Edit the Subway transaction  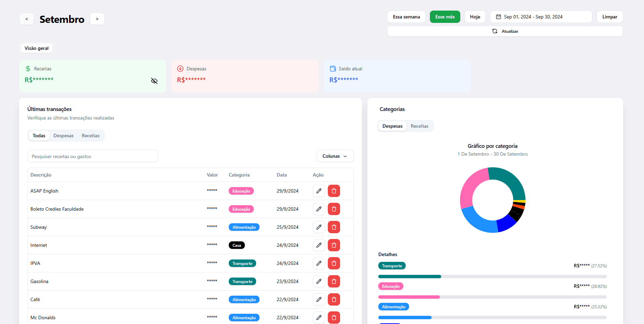(x=319, y=227)
